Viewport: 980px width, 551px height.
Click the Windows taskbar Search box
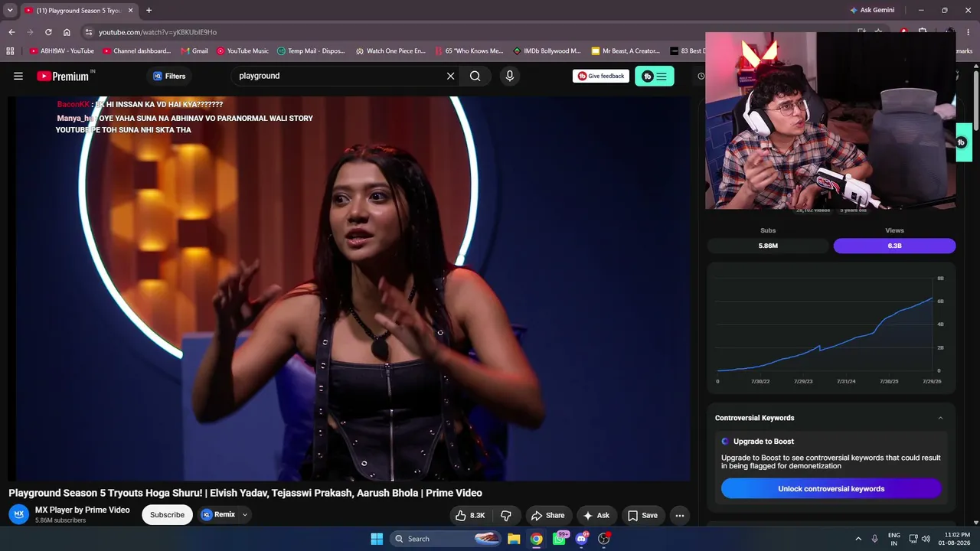tap(446, 539)
